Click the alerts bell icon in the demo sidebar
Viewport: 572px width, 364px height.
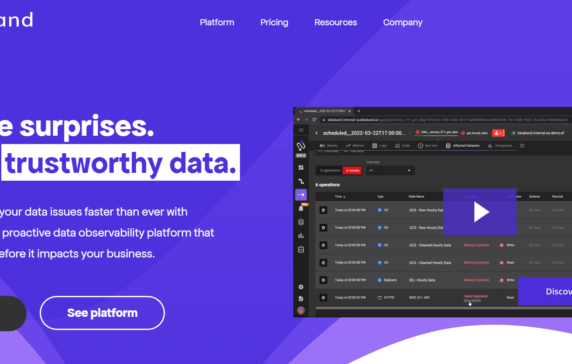point(301,208)
